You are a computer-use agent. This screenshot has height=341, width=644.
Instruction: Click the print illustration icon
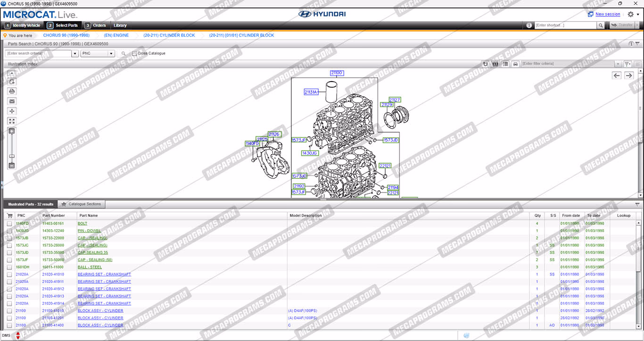(12, 91)
